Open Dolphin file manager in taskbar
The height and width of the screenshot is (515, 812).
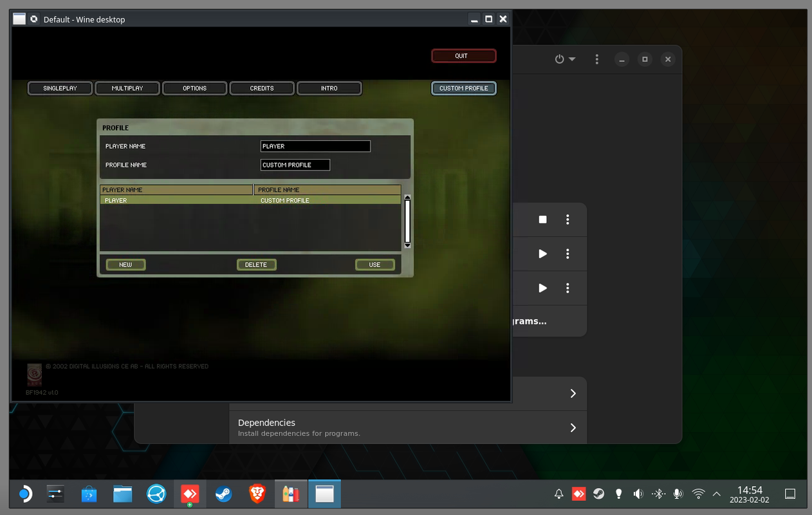(x=122, y=494)
